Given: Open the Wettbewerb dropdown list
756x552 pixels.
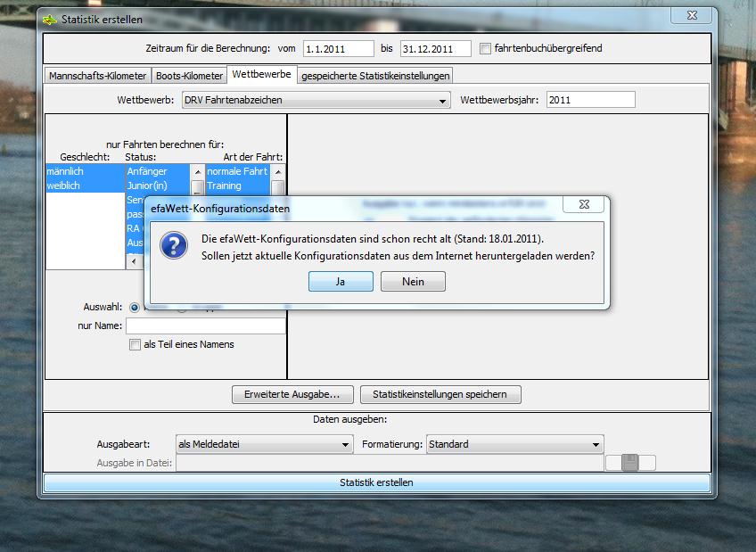Looking at the screenshot, I should (x=443, y=101).
